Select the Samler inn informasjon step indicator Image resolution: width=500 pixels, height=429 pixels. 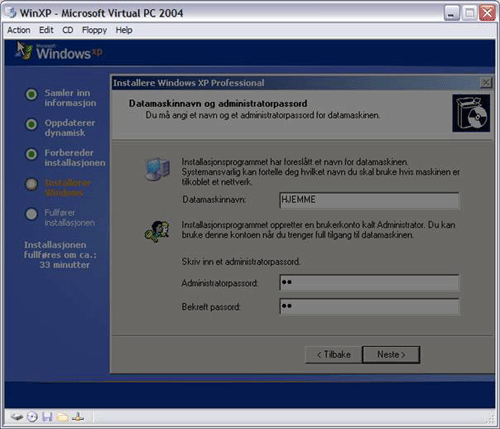coord(32,94)
